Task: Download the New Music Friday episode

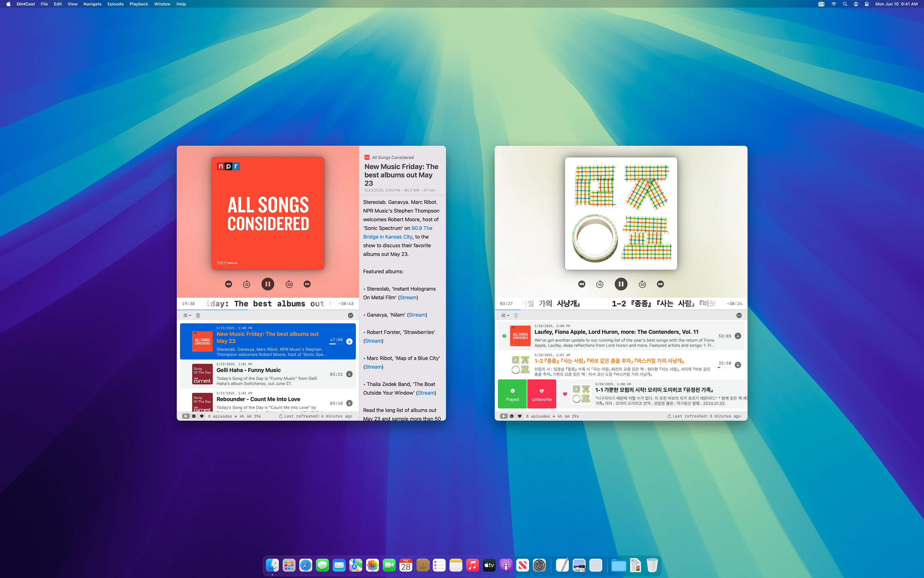Action: click(349, 342)
